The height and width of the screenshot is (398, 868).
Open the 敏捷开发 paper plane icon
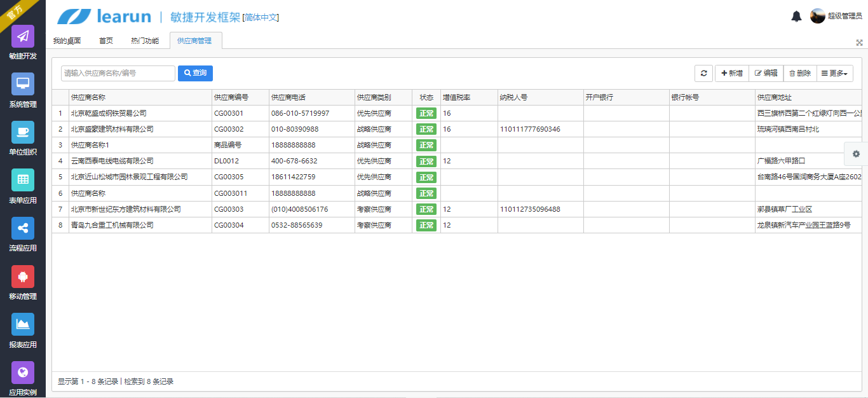[23, 36]
